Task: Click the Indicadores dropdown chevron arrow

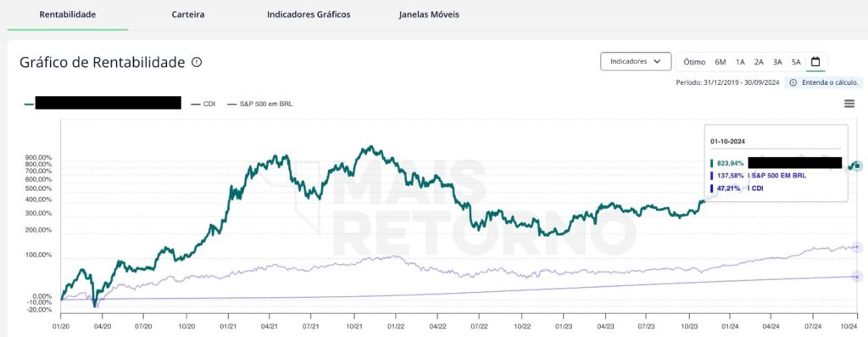Action: tap(657, 61)
